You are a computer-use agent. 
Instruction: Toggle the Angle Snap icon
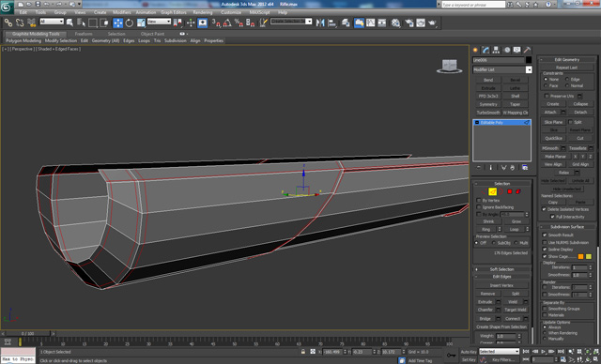point(227,23)
